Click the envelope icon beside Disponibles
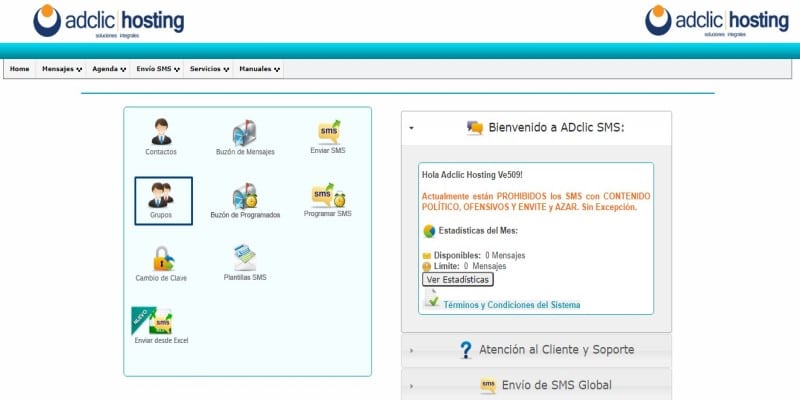800x400 pixels. click(x=427, y=256)
